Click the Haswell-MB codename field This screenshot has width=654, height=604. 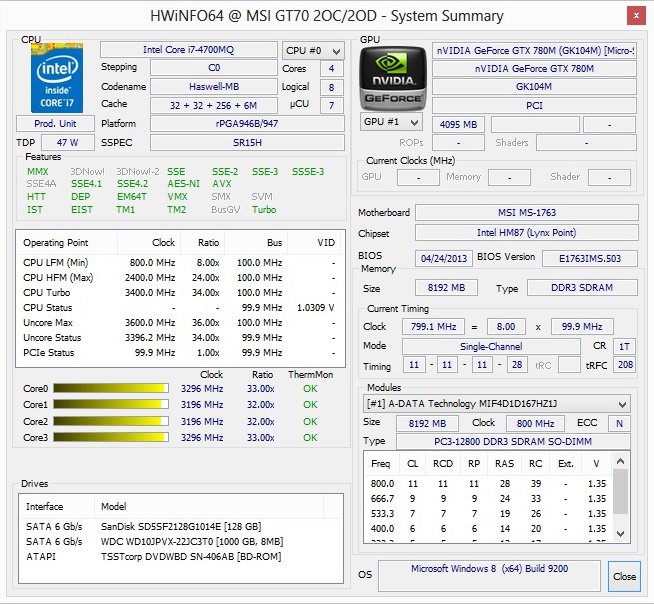pos(214,87)
